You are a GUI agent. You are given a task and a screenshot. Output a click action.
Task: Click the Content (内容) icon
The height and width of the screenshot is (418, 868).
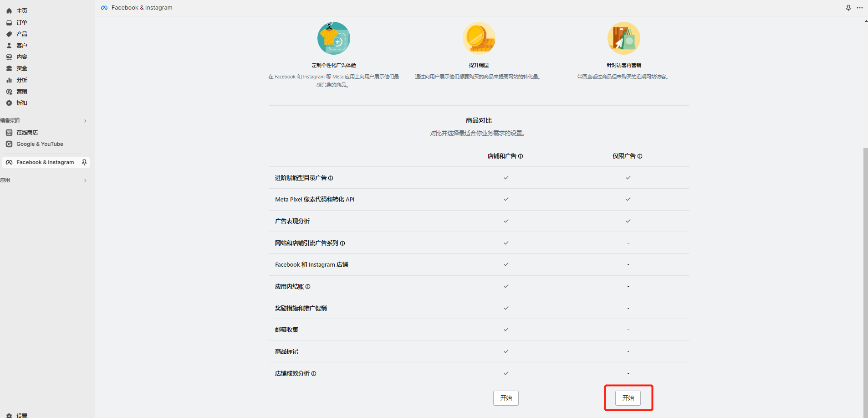point(9,57)
